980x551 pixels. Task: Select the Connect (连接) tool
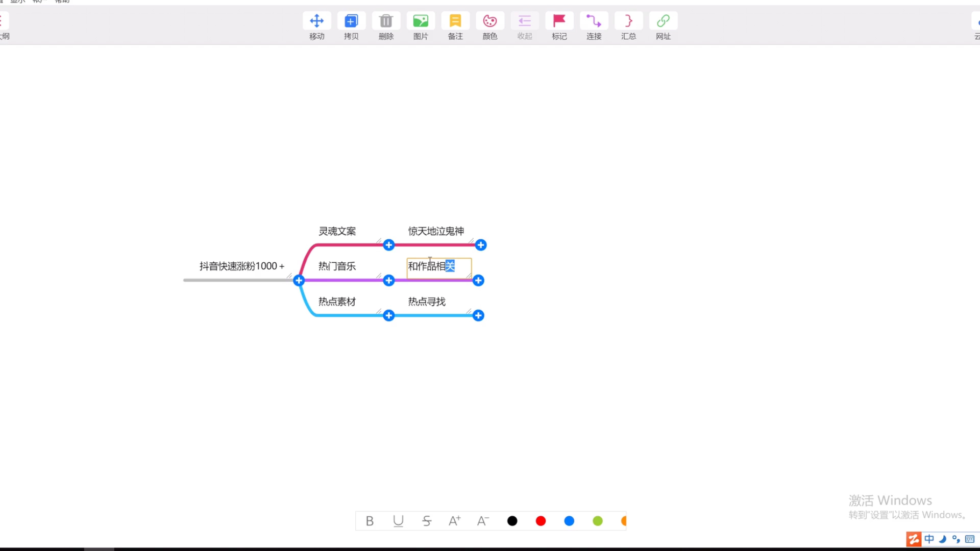point(594,21)
